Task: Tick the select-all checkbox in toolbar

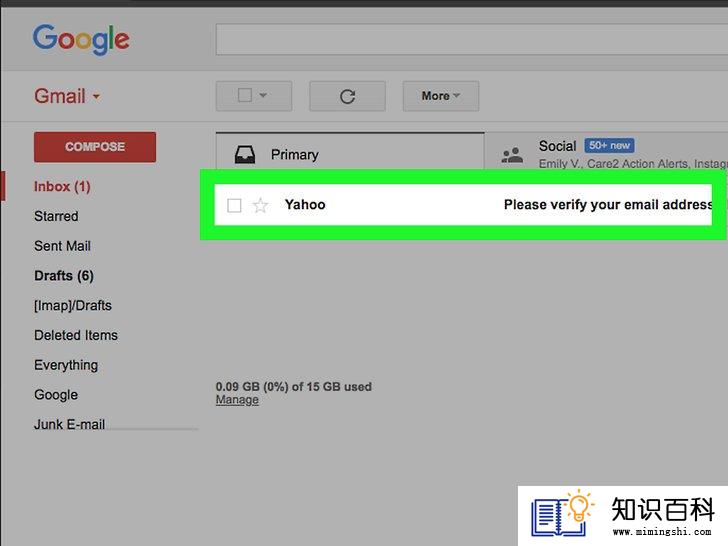Action: (x=245, y=95)
